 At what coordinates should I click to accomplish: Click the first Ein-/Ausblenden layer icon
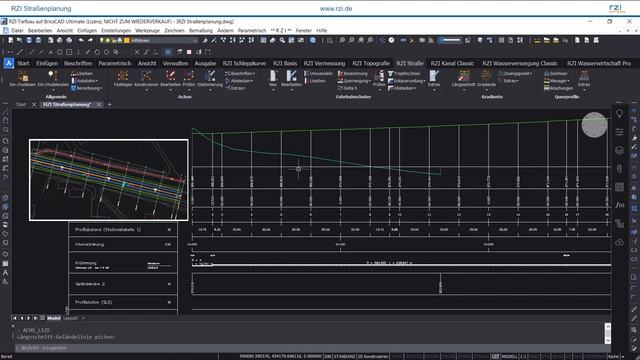(x=23, y=76)
